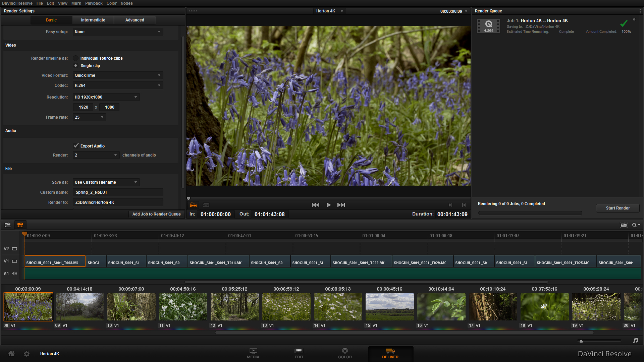Toggle V2 track enable icon
This screenshot has width=644, height=362.
click(x=14, y=249)
